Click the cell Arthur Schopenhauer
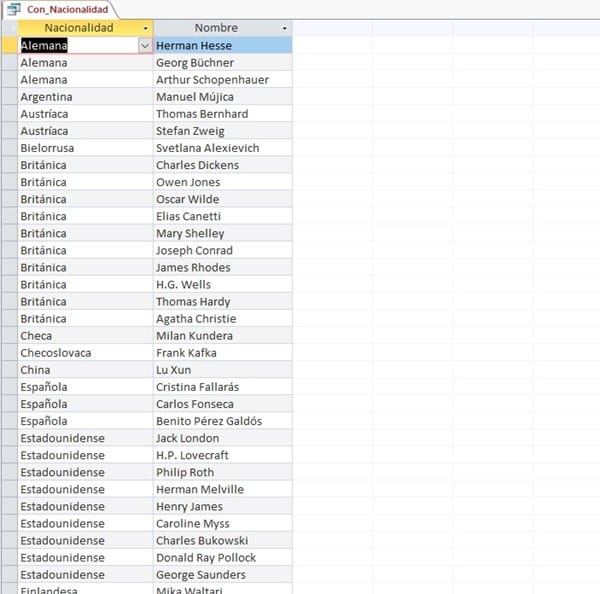 tap(223, 80)
